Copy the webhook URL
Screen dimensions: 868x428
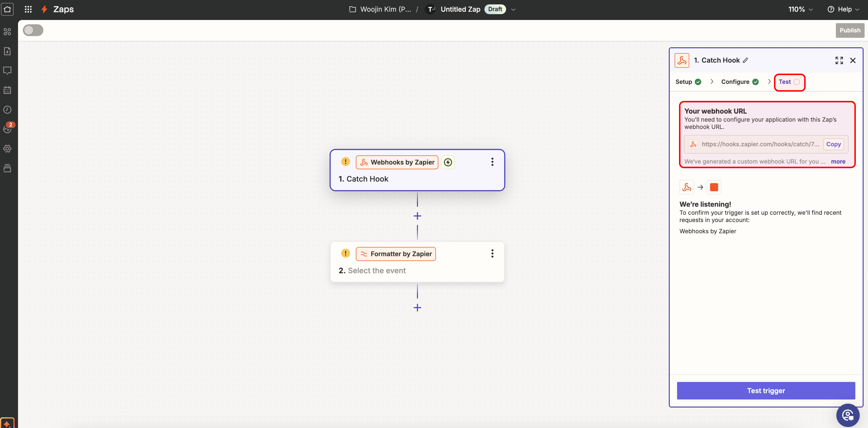pyautogui.click(x=833, y=144)
